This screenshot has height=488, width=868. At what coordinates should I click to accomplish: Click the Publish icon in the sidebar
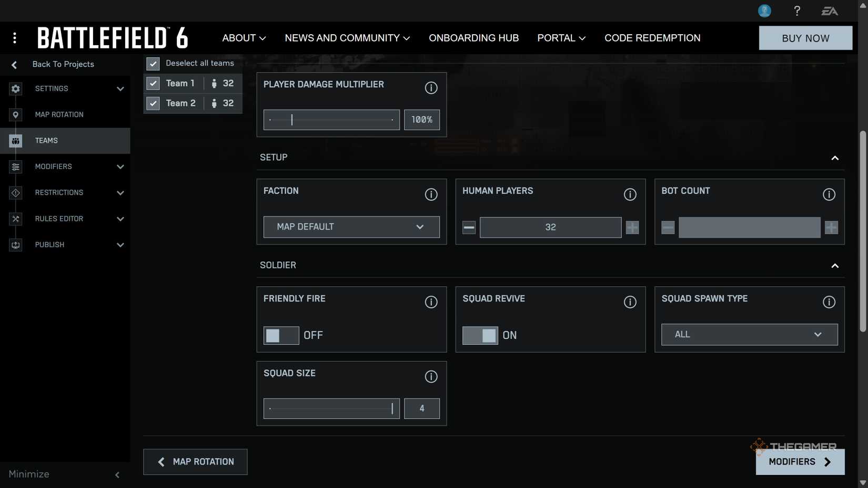pyautogui.click(x=15, y=245)
